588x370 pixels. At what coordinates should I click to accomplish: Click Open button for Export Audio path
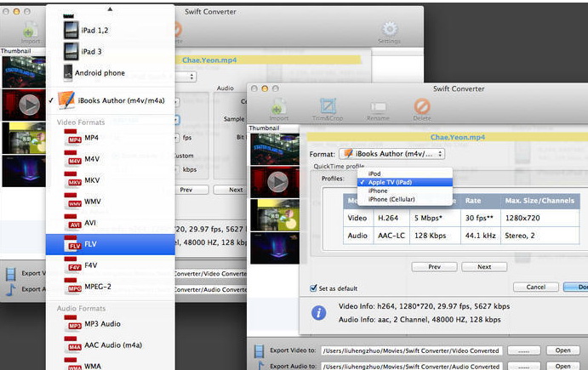pyautogui.click(x=562, y=367)
